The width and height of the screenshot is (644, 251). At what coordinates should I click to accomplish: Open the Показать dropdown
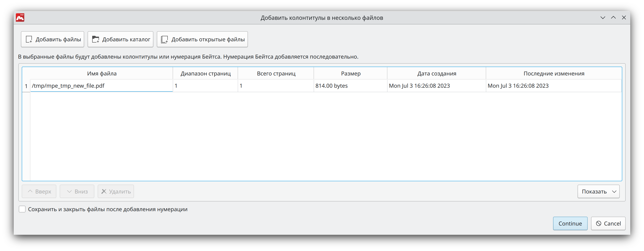(598, 192)
